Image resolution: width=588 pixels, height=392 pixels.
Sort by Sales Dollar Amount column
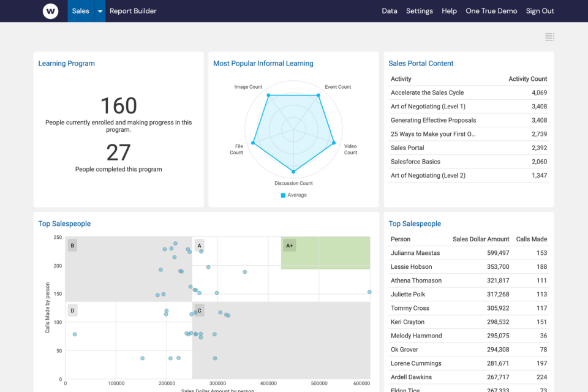pos(481,239)
